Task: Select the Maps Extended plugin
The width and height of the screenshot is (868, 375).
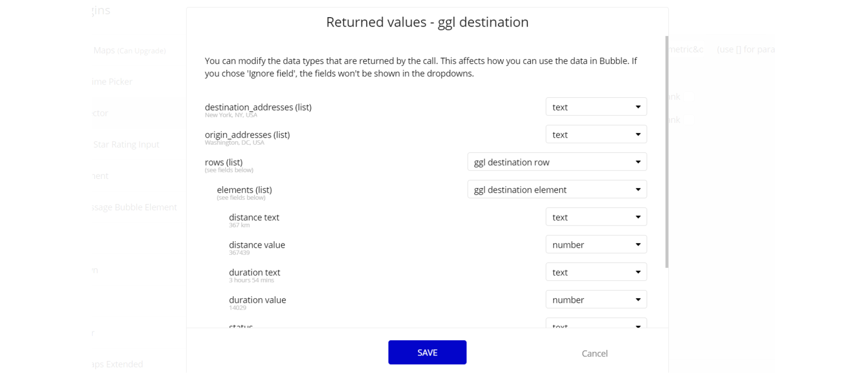Action: coord(118,364)
